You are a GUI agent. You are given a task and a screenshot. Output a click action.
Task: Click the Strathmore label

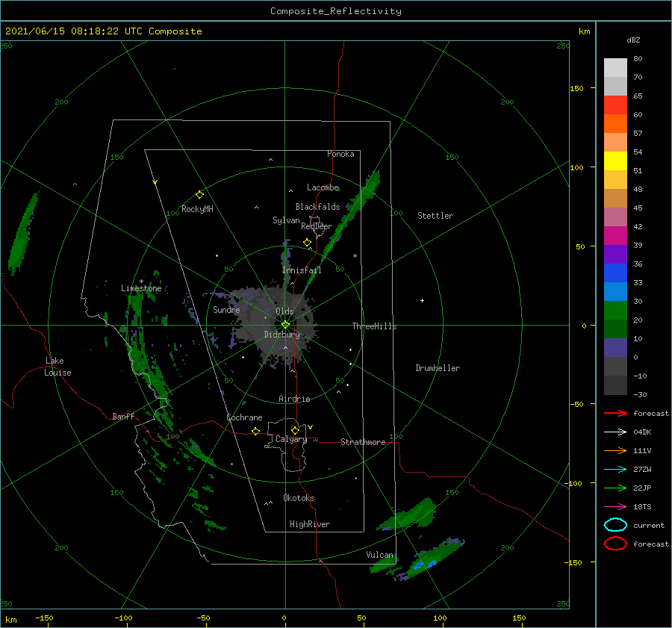pyautogui.click(x=363, y=442)
